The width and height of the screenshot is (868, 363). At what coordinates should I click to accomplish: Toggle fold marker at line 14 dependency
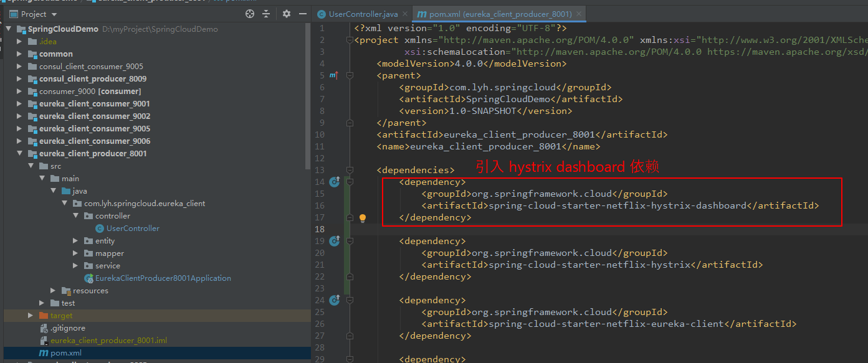[x=350, y=182]
